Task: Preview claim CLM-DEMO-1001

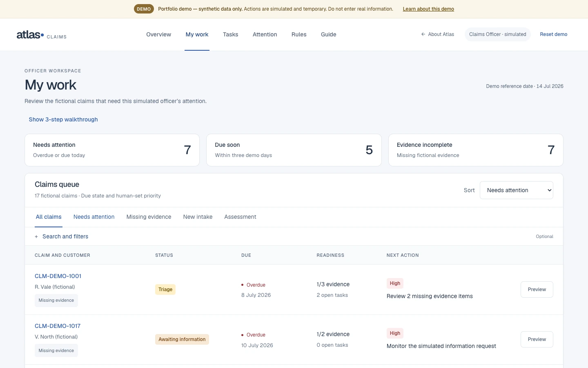Action: (x=537, y=289)
